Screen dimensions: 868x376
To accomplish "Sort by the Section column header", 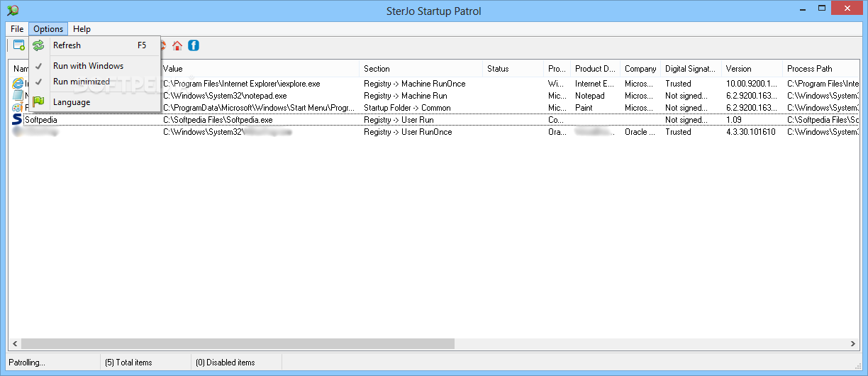I will [x=422, y=69].
